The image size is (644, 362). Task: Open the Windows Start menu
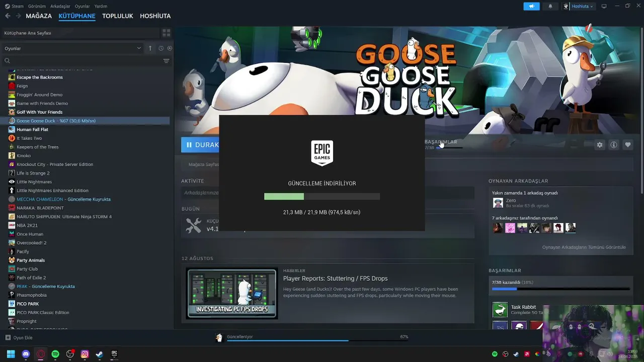[x=11, y=354]
